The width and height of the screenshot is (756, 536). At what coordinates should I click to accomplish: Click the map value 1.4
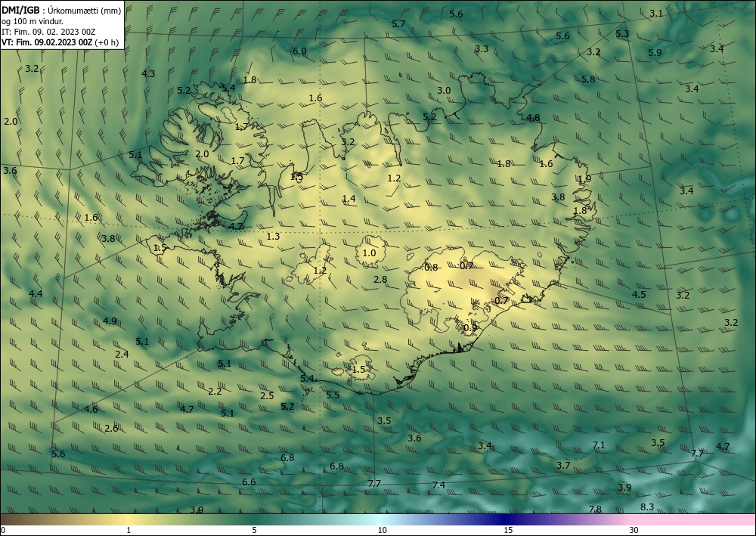(x=349, y=199)
